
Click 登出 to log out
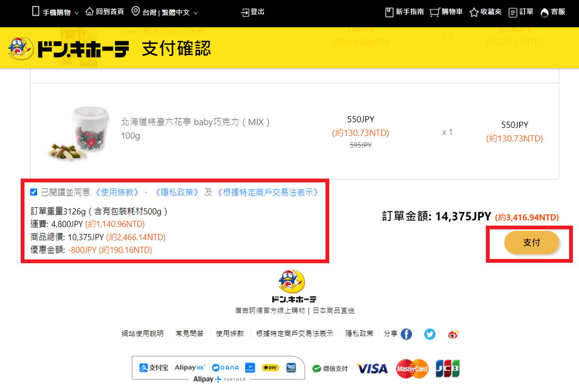[x=253, y=12]
